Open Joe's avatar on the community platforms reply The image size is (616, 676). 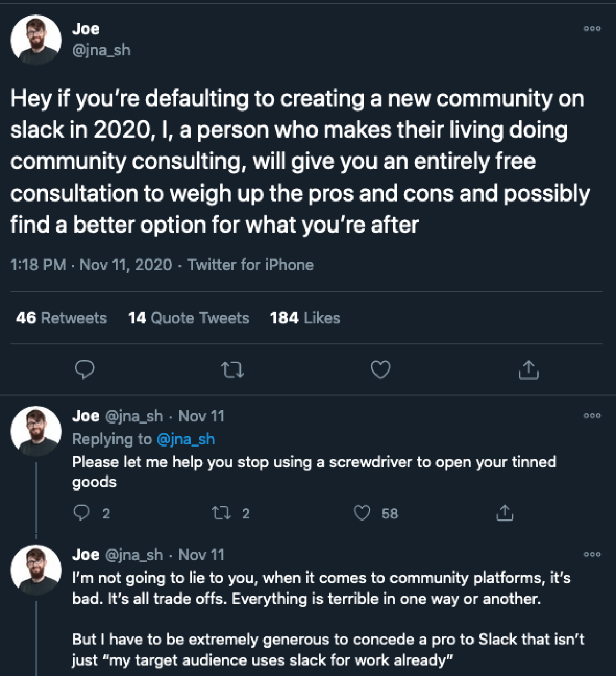36,570
